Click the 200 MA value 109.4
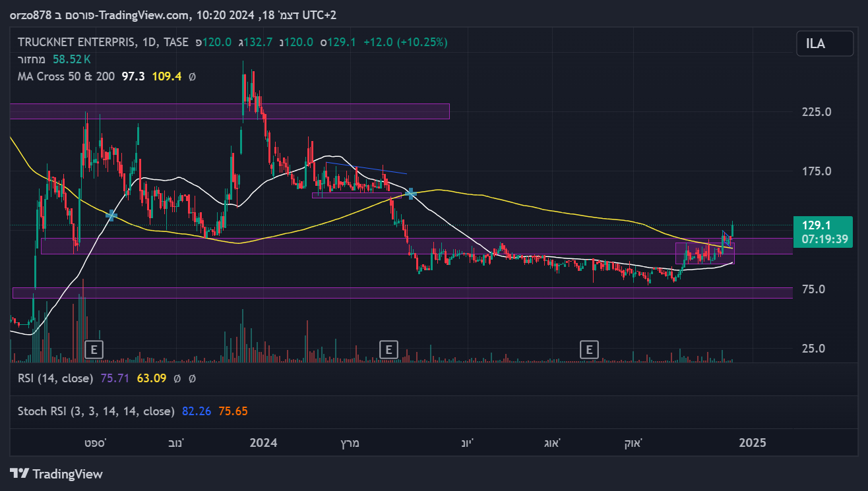Image resolution: width=868 pixels, height=491 pixels. coord(167,76)
